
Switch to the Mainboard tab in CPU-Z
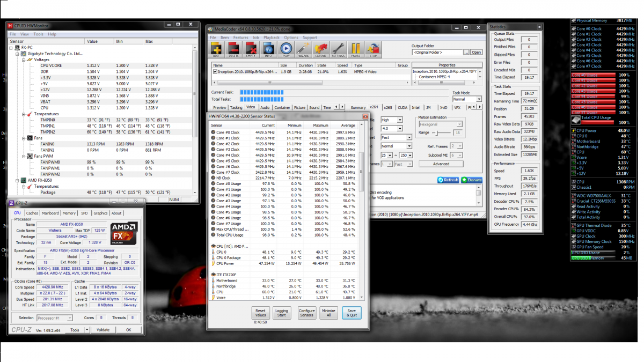click(x=50, y=213)
